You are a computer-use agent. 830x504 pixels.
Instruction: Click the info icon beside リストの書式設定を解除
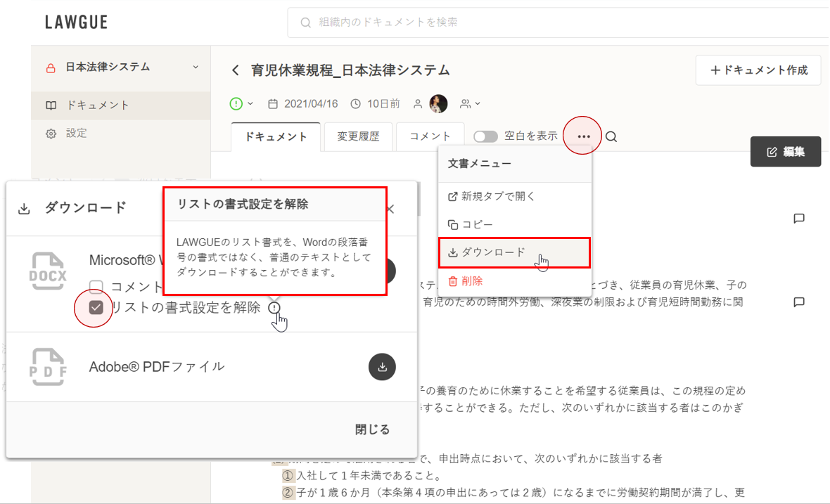(x=274, y=307)
